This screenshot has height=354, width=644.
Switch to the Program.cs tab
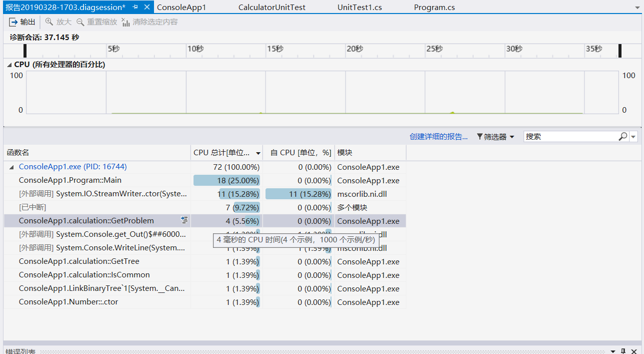coord(434,8)
